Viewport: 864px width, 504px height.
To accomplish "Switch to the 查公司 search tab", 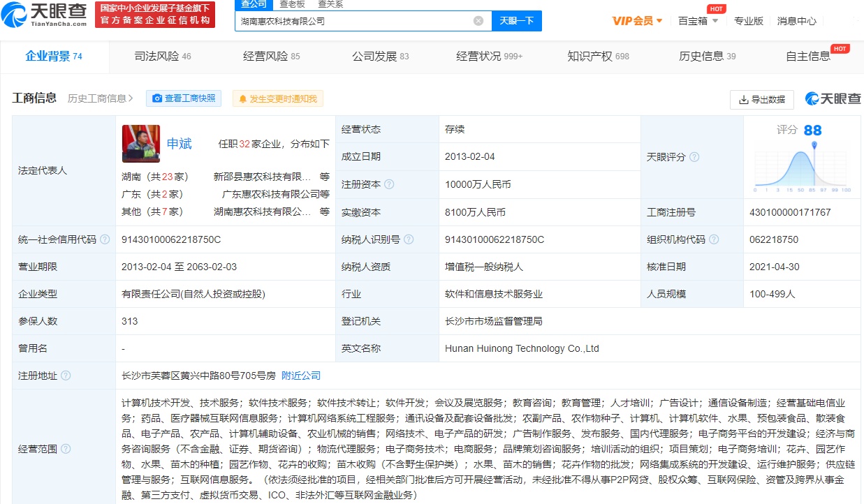I will point(254,4).
